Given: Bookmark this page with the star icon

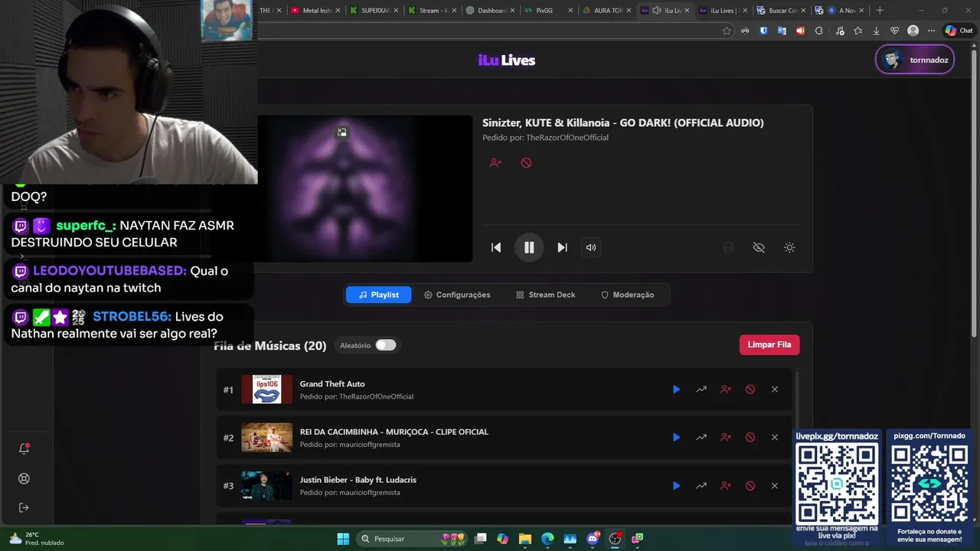Looking at the screenshot, I should 727,31.
